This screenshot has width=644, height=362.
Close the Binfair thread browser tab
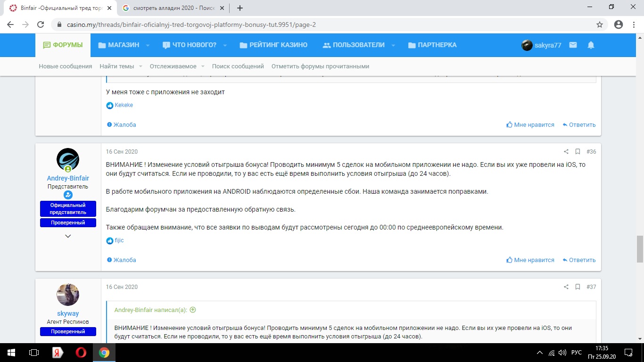[x=109, y=8]
